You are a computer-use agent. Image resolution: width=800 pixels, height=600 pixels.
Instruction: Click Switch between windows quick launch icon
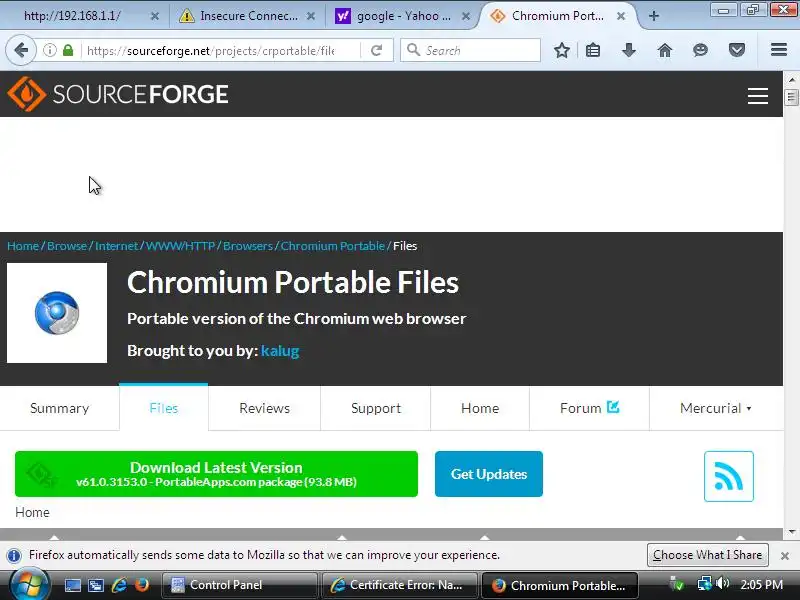pos(95,585)
